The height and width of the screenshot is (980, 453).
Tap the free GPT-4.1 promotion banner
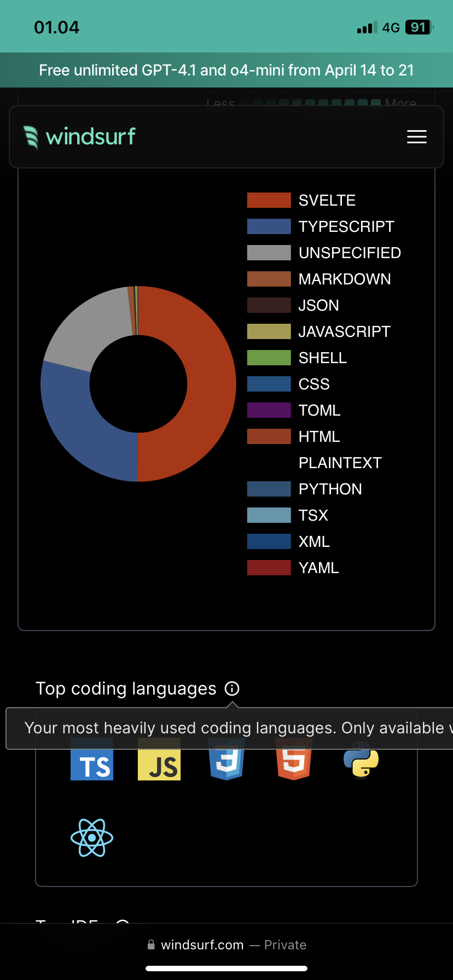click(x=226, y=70)
